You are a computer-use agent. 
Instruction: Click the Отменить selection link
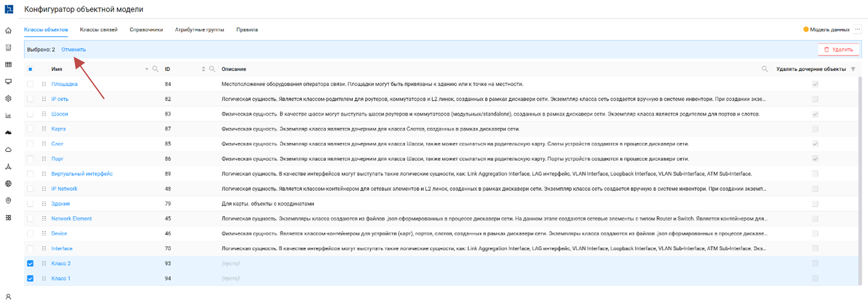(73, 49)
